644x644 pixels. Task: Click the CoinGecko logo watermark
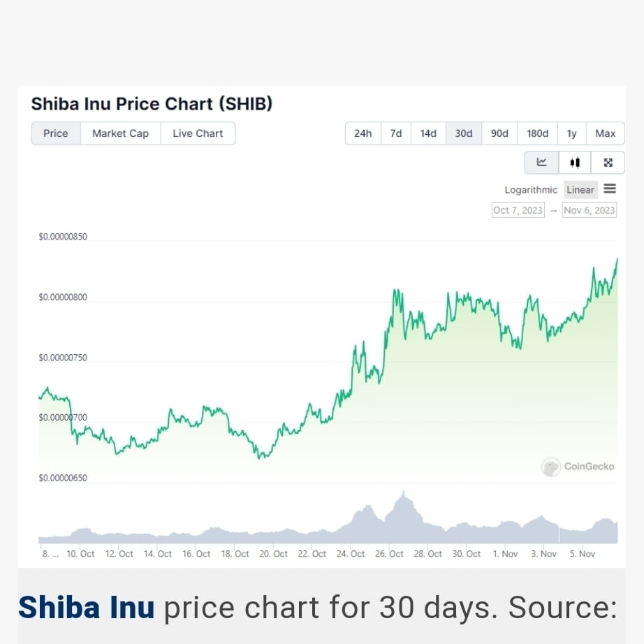(x=578, y=467)
